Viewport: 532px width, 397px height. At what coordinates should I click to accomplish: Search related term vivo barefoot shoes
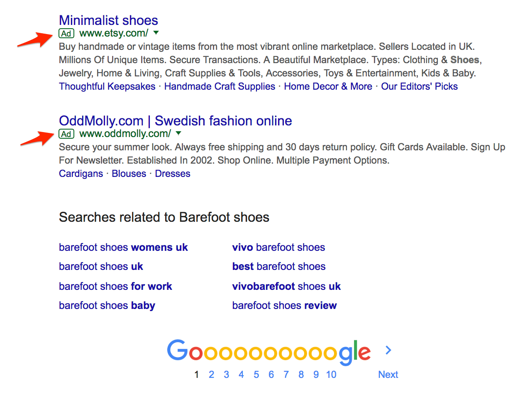pyautogui.click(x=278, y=248)
